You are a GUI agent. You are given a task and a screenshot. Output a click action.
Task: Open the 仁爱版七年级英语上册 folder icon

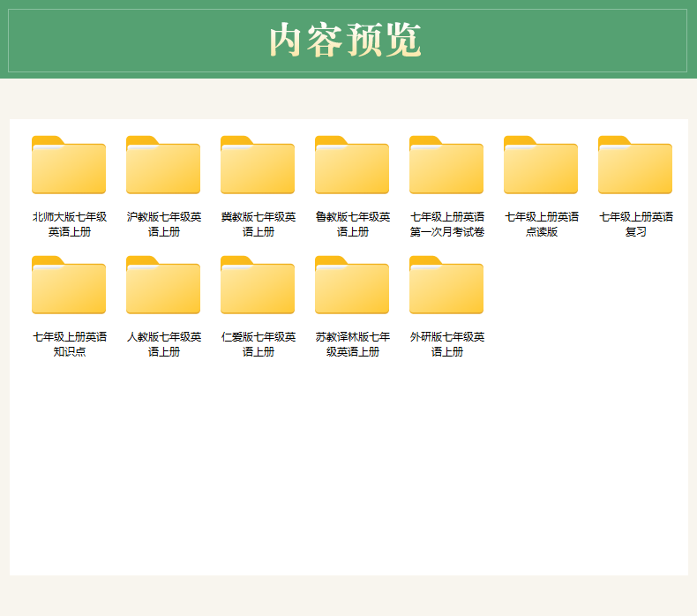[x=258, y=285]
